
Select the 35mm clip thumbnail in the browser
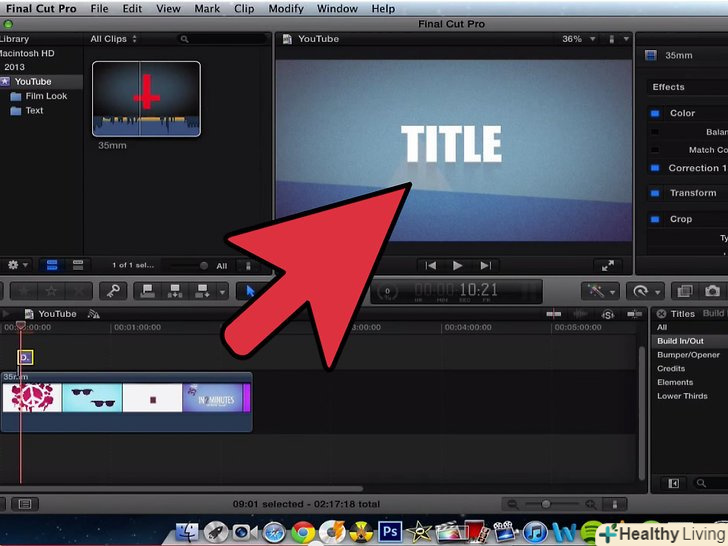point(146,99)
